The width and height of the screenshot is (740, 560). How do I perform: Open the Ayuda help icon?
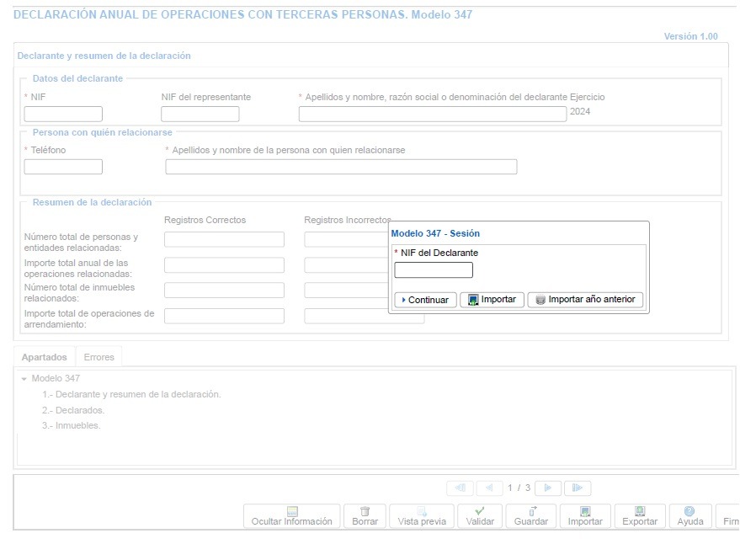tap(690, 511)
